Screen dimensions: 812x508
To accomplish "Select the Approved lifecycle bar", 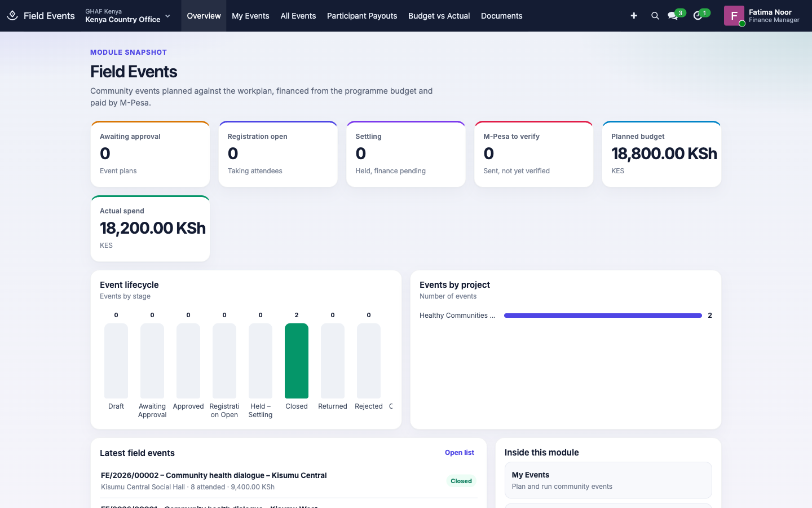I will pos(188,361).
